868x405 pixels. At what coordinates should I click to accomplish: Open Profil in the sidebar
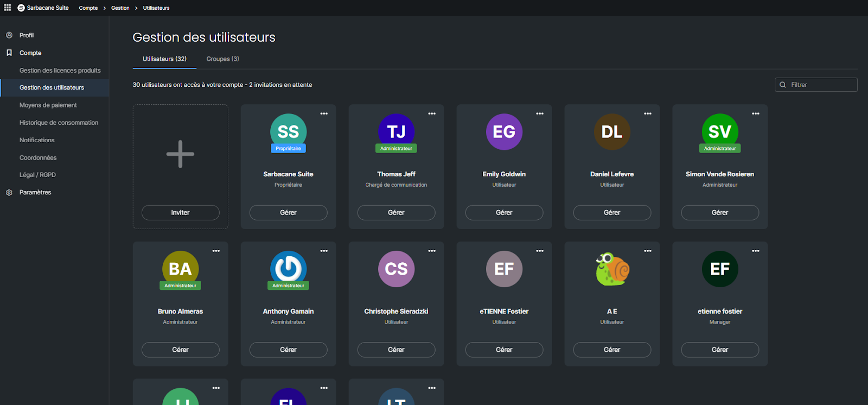[27, 35]
